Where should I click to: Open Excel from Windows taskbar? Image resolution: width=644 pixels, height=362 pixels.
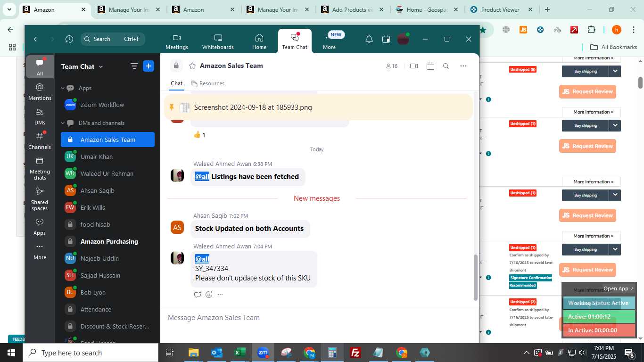coord(239,353)
